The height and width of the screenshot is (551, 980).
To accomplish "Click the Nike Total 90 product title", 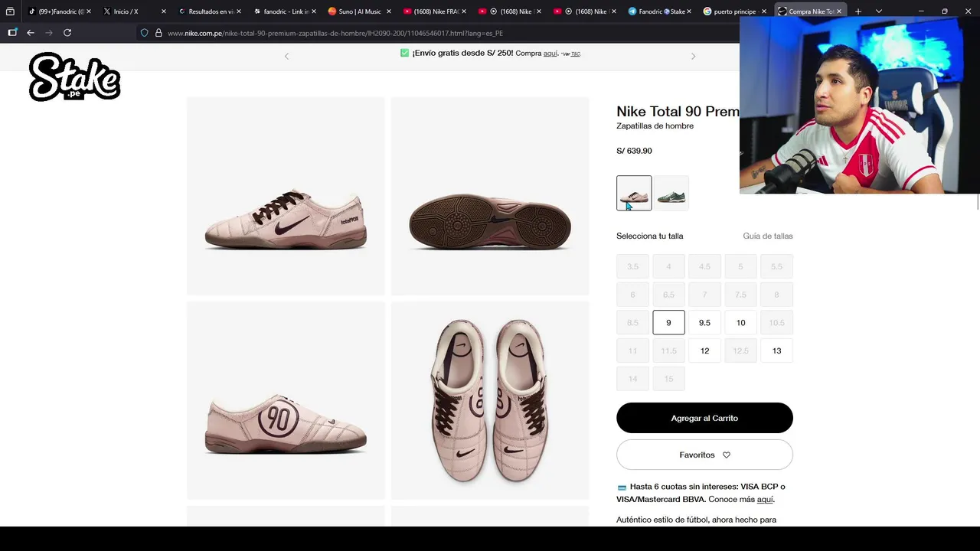I will click(x=678, y=112).
